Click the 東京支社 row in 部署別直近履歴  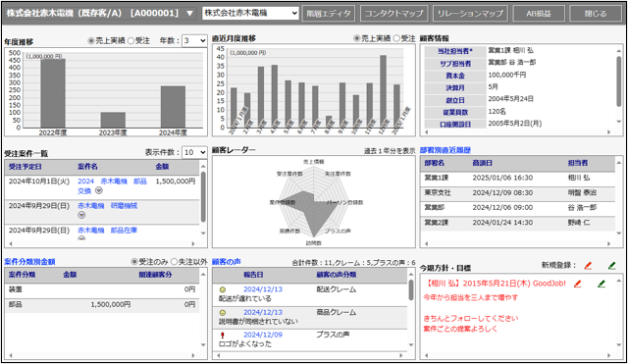point(517,193)
